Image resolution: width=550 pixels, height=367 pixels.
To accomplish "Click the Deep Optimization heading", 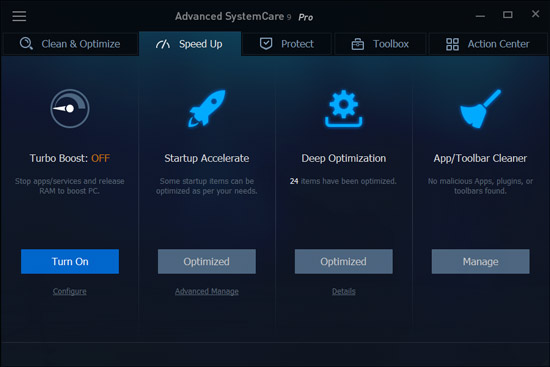I will click(344, 158).
